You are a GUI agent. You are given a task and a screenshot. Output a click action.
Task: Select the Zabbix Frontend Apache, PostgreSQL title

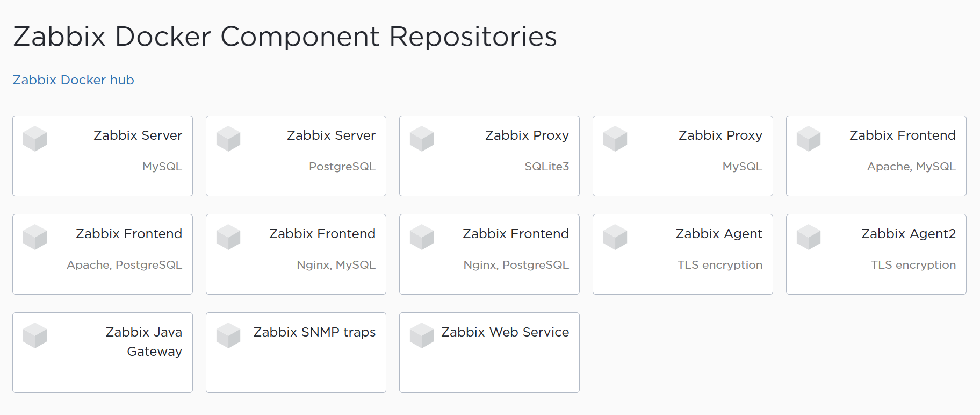tap(129, 234)
